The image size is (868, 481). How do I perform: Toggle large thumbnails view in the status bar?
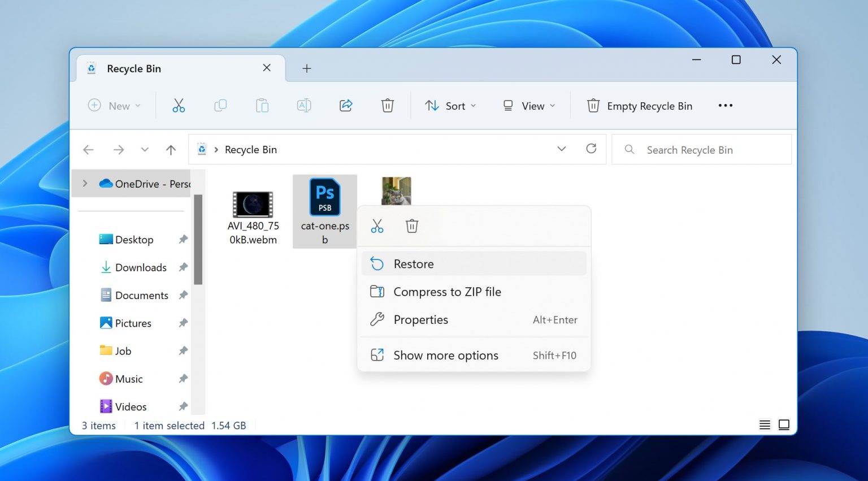pyautogui.click(x=784, y=424)
